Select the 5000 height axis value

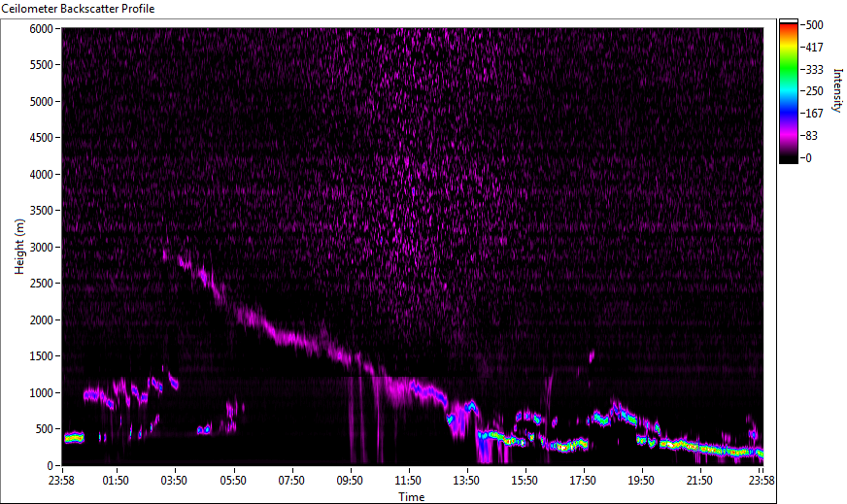(x=41, y=102)
